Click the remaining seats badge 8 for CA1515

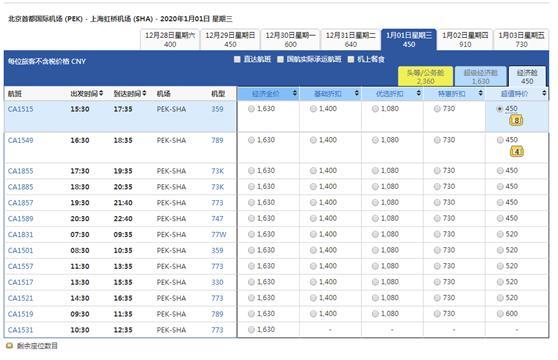click(516, 121)
